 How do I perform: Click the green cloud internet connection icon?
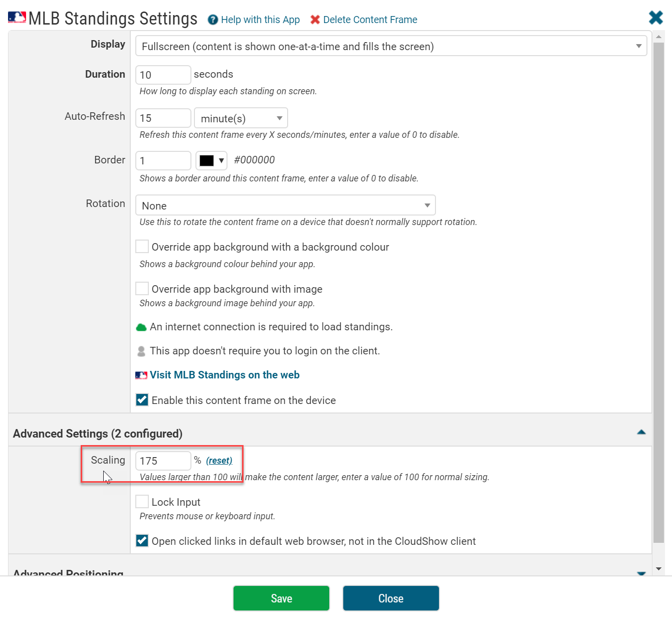pyautogui.click(x=141, y=327)
